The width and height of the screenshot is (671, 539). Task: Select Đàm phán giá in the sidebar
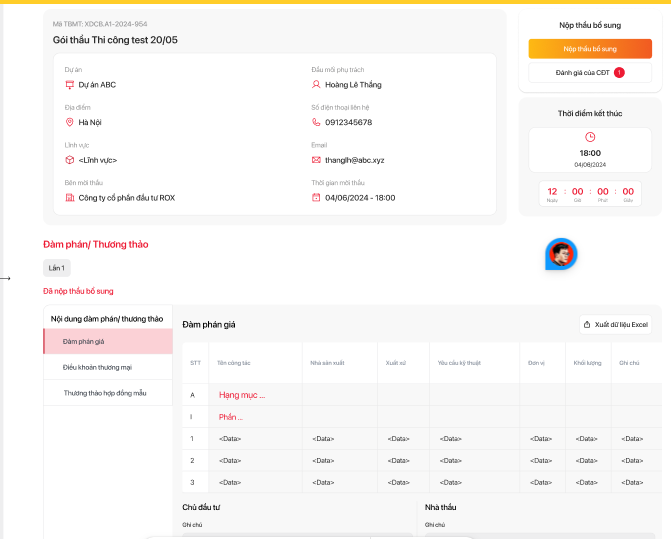coord(107,342)
